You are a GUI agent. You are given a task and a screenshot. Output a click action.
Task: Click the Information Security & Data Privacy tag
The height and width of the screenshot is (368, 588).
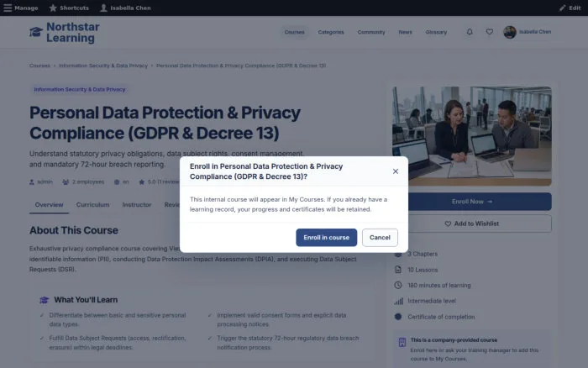[80, 89]
